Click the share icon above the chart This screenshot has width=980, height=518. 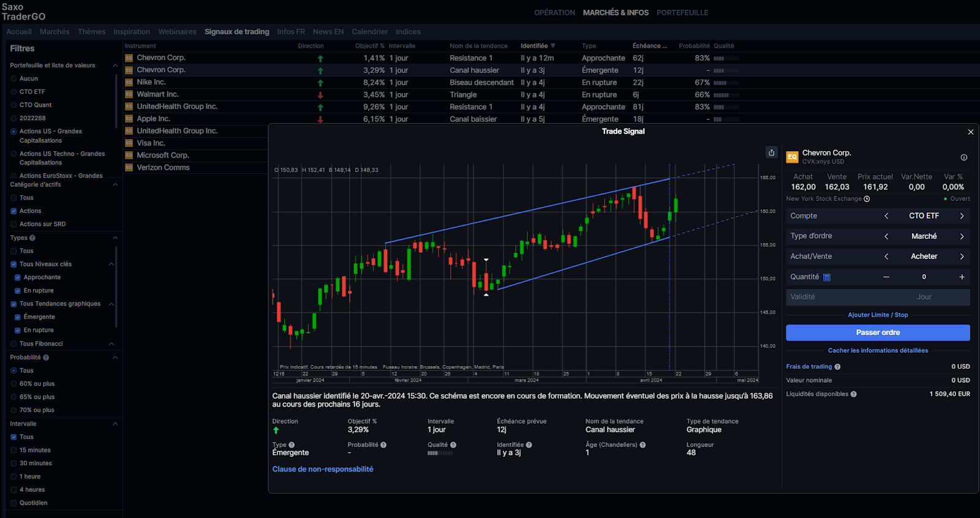[772, 152]
